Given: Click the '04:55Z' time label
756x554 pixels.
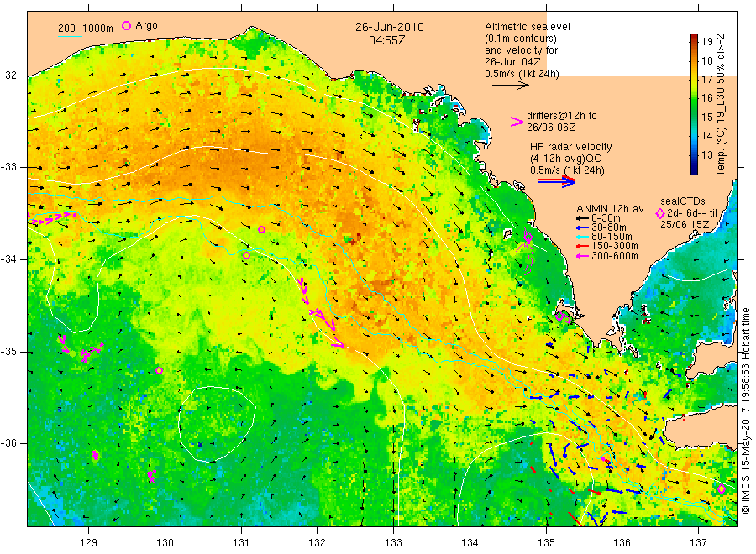Looking at the screenshot, I should 386,40.
